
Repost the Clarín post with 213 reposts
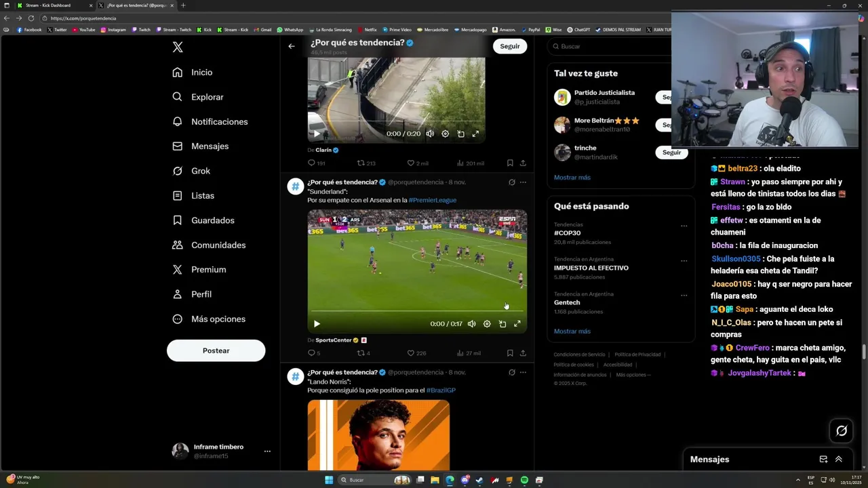point(366,163)
